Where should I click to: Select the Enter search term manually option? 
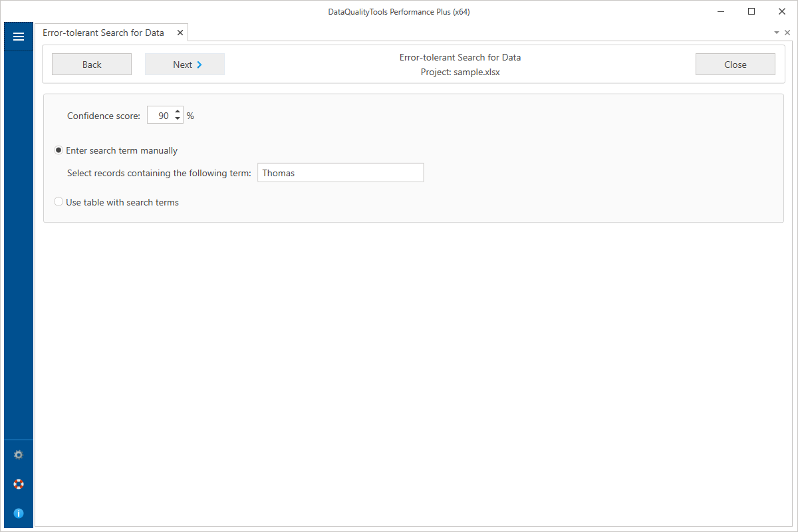(x=59, y=150)
